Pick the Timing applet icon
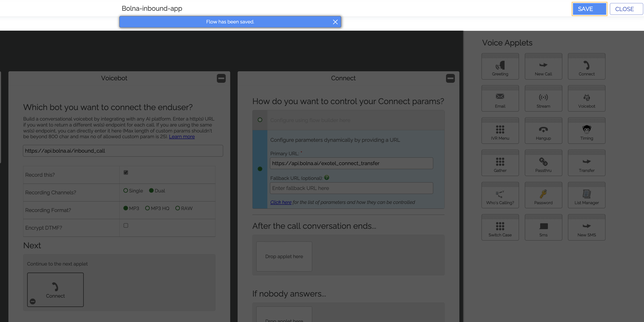Screen dimensions: 644x322 click(586, 130)
